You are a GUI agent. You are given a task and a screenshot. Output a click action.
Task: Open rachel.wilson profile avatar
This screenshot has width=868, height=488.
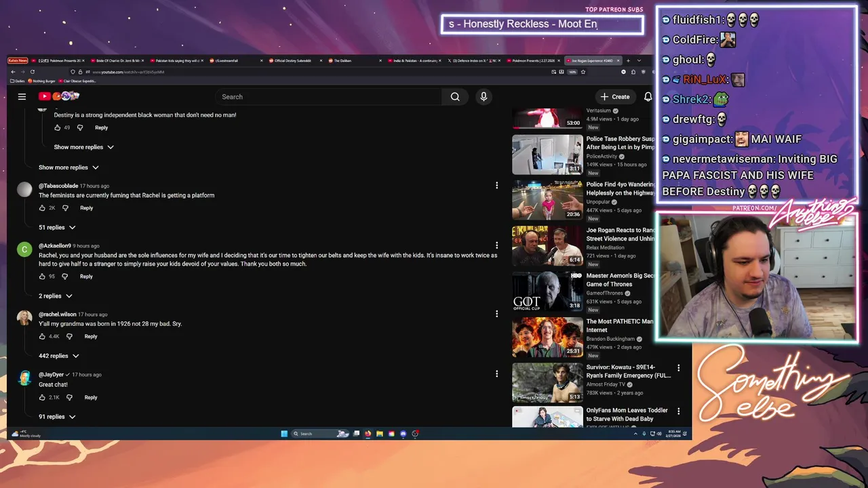pyautogui.click(x=24, y=318)
